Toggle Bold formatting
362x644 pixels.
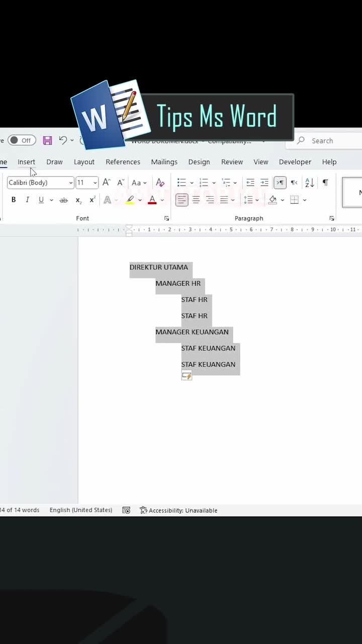pos(14,200)
